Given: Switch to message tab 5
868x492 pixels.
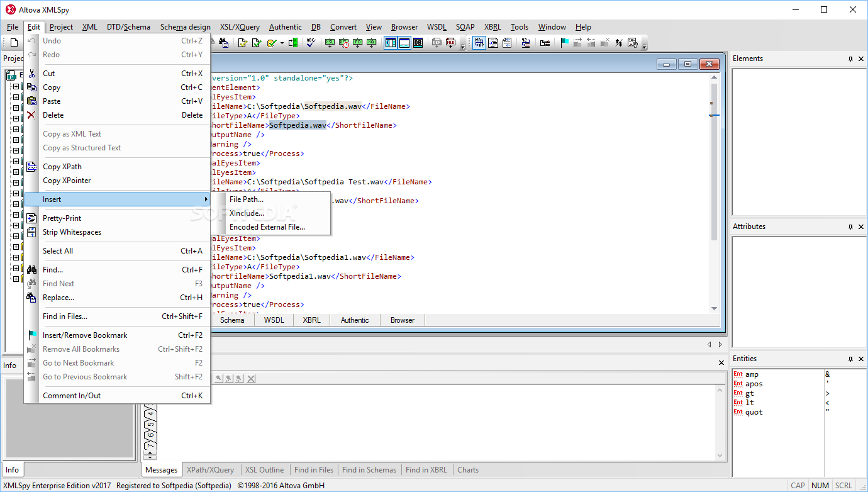Looking at the screenshot, I should coord(150,424).
